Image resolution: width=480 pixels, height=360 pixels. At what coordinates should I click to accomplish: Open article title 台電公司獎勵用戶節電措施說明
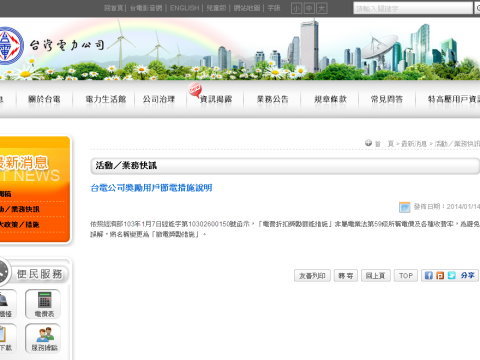151,188
